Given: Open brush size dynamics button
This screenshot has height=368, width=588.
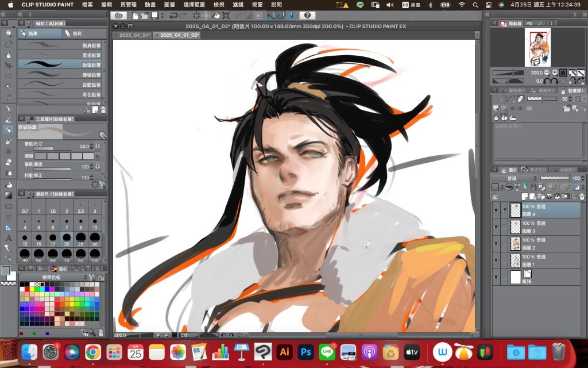Looking at the screenshot, I should pyautogui.click(x=98, y=146).
